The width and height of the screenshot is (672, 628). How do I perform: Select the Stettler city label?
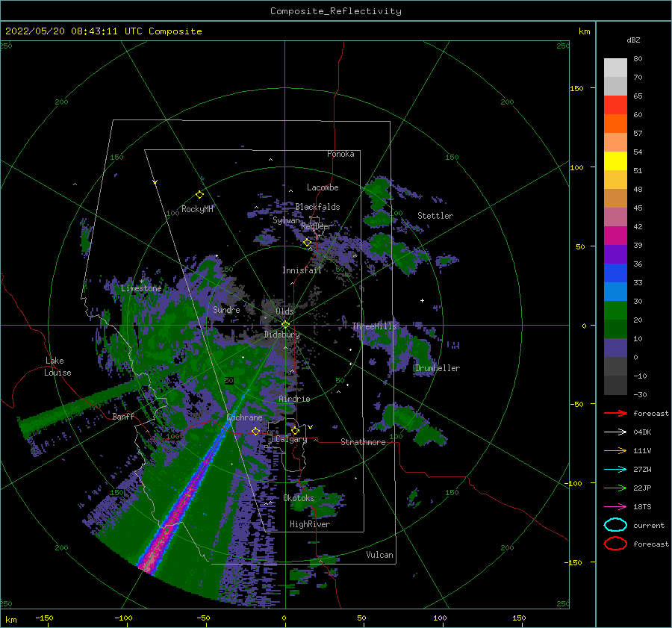point(435,216)
